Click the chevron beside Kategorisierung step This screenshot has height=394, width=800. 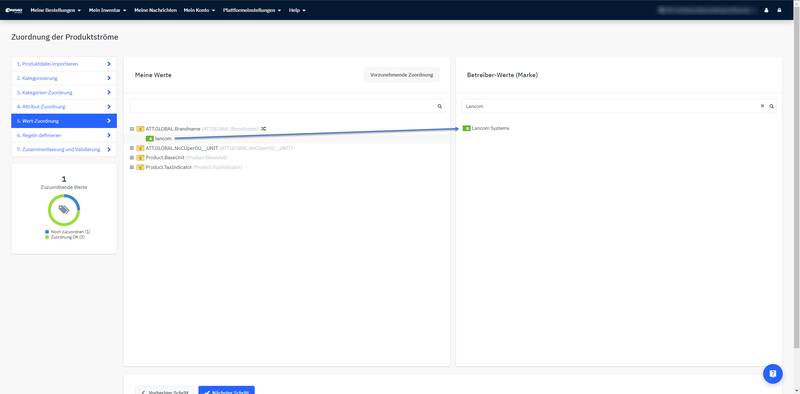tap(109, 78)
